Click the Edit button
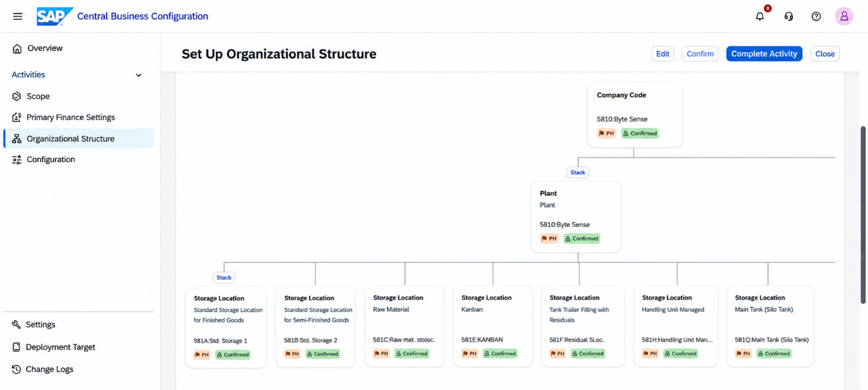Viewport: 868px width, 390px height. click(663, 54)
